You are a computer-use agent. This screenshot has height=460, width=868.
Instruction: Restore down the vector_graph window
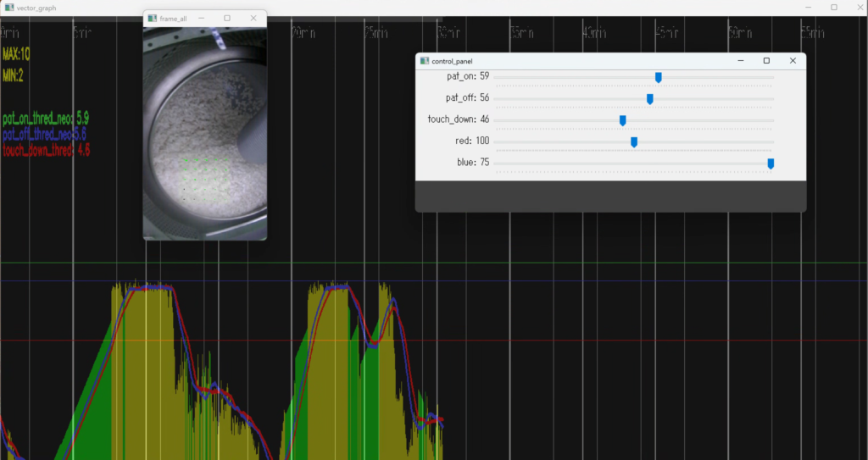(833, 7)
